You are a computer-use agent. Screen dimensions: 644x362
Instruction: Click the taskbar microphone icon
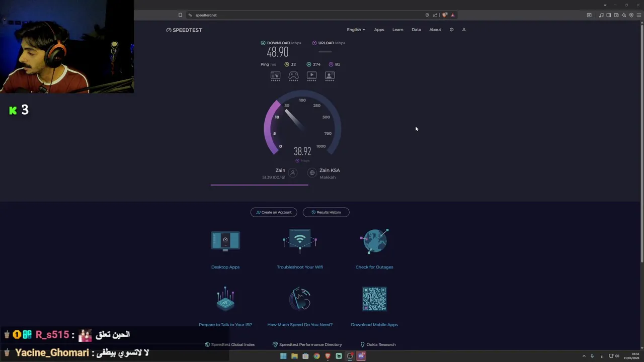(592, 356)
